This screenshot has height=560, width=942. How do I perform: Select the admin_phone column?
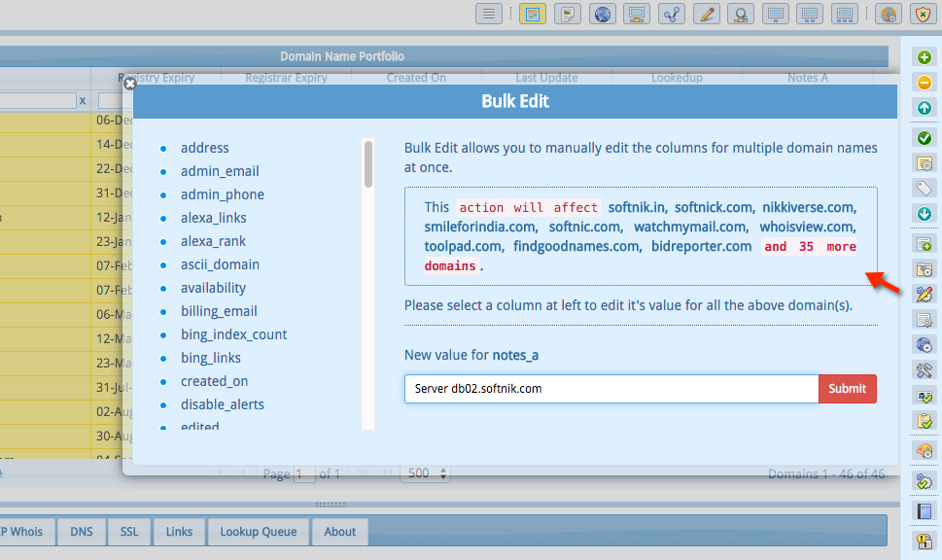[x=223, y=194]
